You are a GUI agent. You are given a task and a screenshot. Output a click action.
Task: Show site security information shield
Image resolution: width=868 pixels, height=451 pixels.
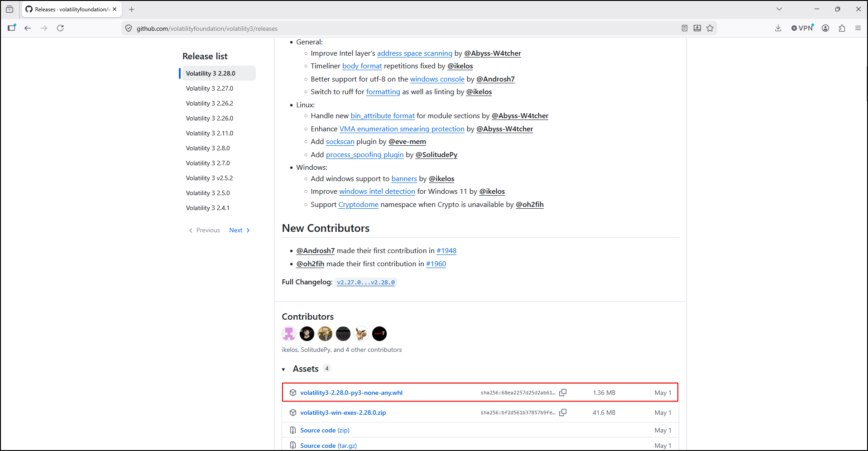click(x=129, y=28)
